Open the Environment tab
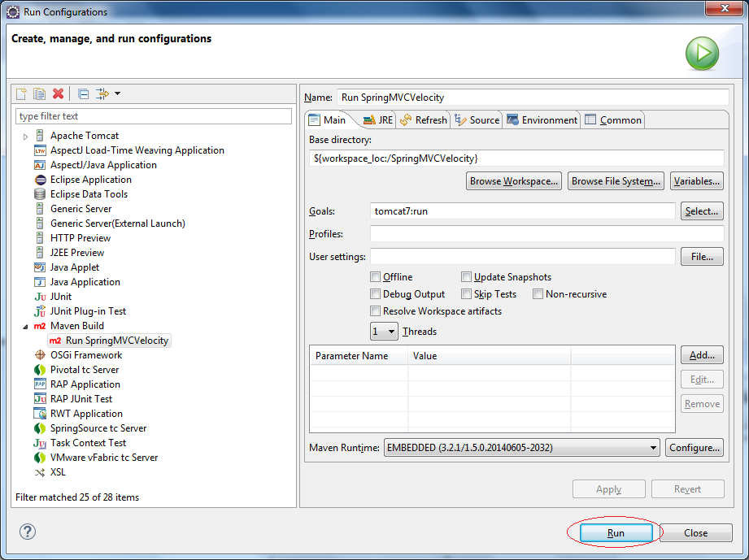749x560 pixels. (542, 119)
